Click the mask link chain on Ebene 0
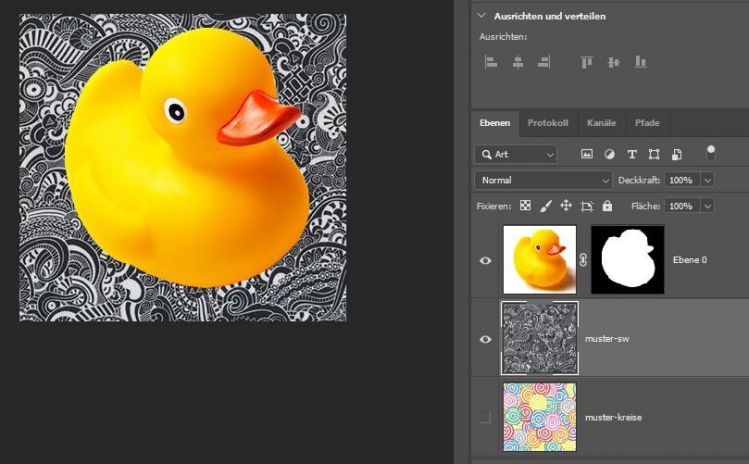The height and width of the screenshot is (464, 749). [583, 260]
